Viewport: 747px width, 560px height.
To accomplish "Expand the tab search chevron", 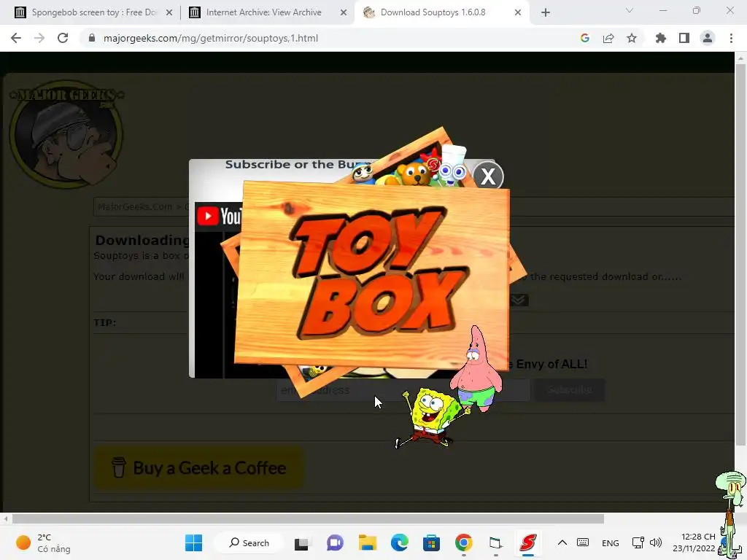I will point(630,10).
